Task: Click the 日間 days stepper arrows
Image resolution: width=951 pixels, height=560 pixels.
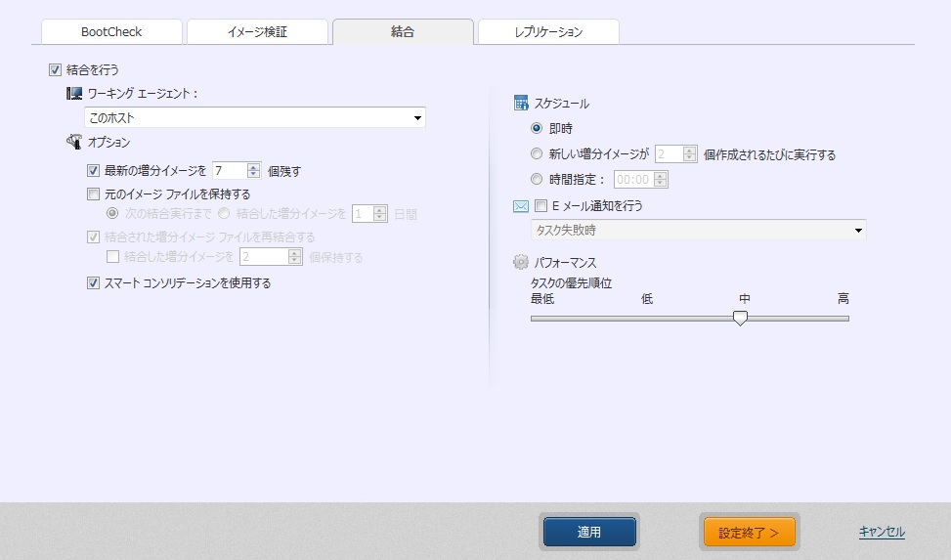Action: tap(379, 214)
